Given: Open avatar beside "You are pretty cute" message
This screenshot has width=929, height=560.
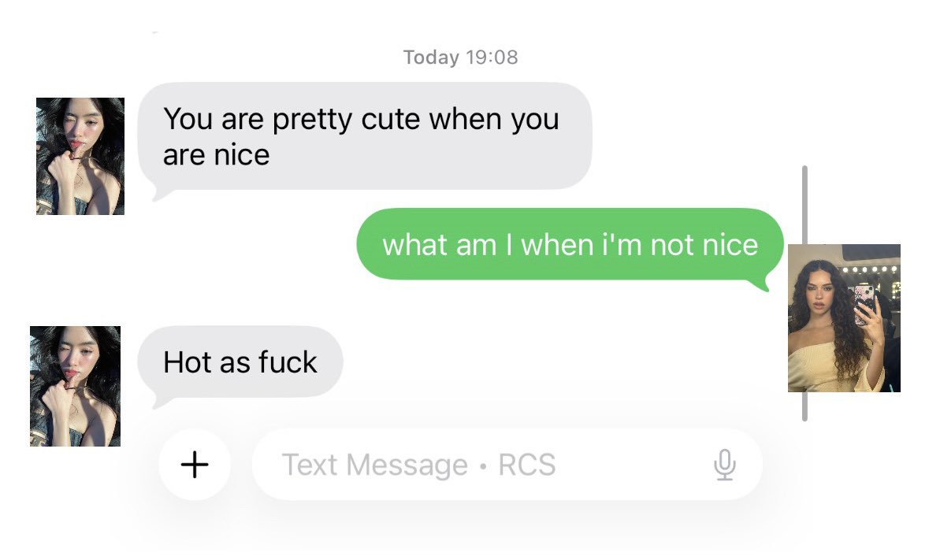Looking at the screenshot, I should [80, 156].
